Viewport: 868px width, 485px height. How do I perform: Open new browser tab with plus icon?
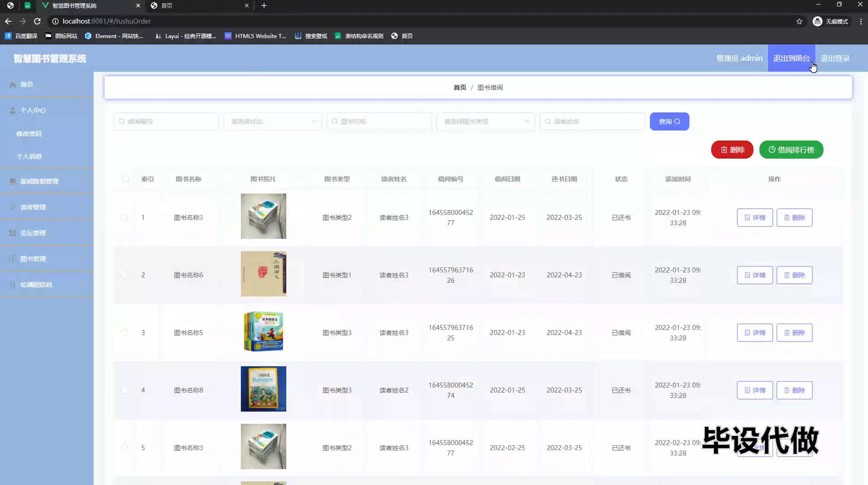coord(264,5)
